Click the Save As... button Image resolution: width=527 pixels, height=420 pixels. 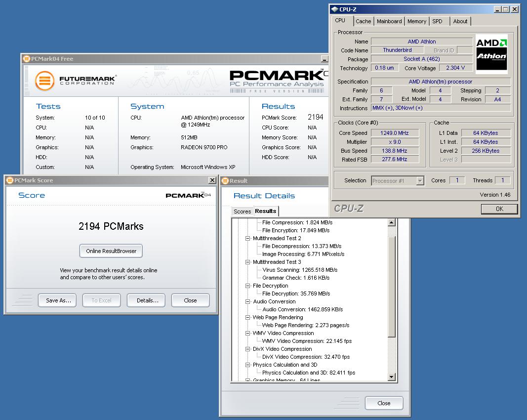(x=57, y=300)
